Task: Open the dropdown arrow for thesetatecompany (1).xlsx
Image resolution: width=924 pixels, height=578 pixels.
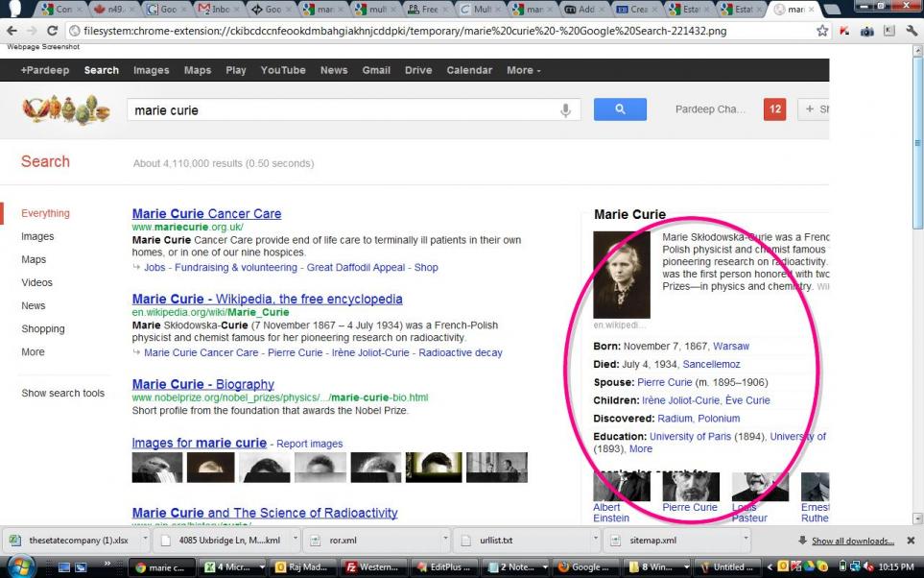Action: tap(144, 539)
